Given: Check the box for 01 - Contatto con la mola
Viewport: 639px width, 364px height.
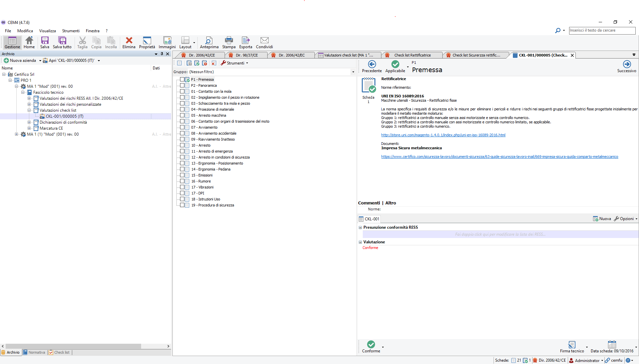Looking at the screenshot, I should 182,91.
